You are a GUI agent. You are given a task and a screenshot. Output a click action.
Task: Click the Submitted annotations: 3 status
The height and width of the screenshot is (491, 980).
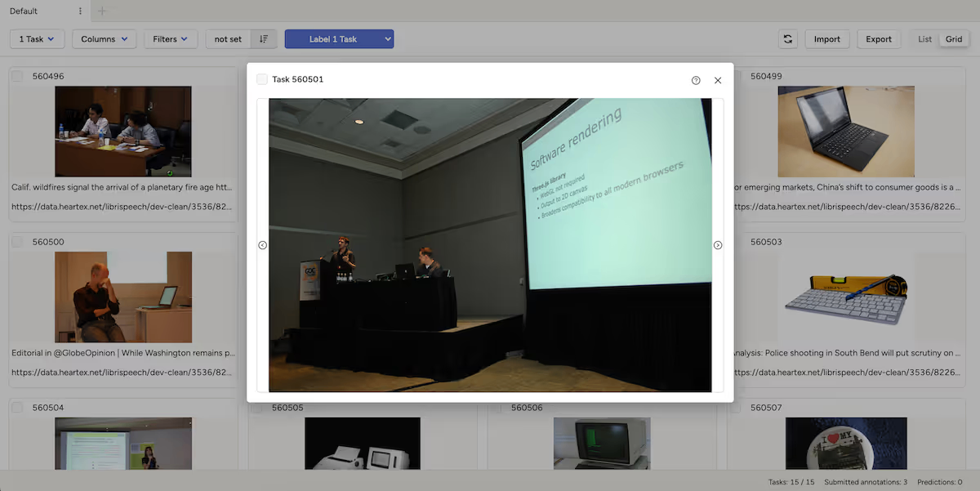pos(866,482)
